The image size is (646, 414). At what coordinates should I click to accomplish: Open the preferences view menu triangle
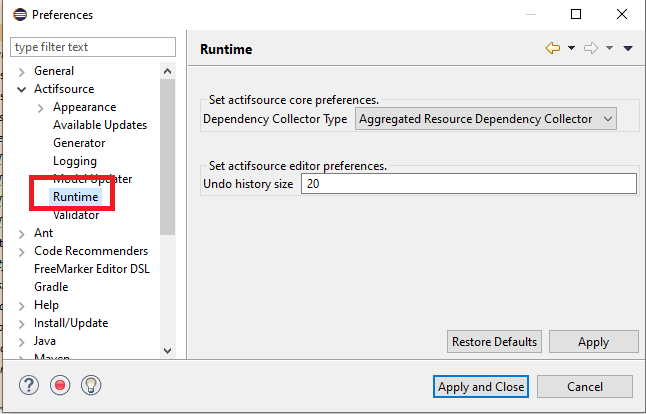click(x=627, y=49)
